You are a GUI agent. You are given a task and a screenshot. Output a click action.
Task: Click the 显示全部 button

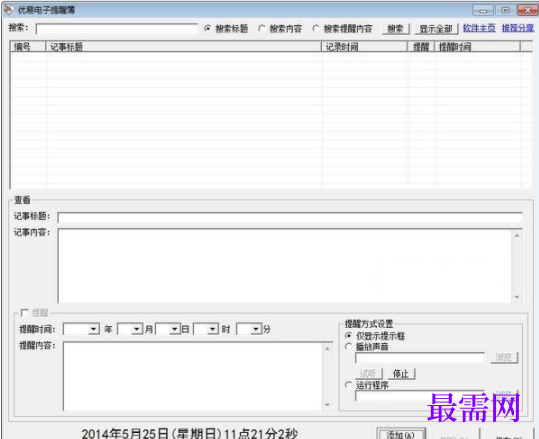tap(436, 29)
